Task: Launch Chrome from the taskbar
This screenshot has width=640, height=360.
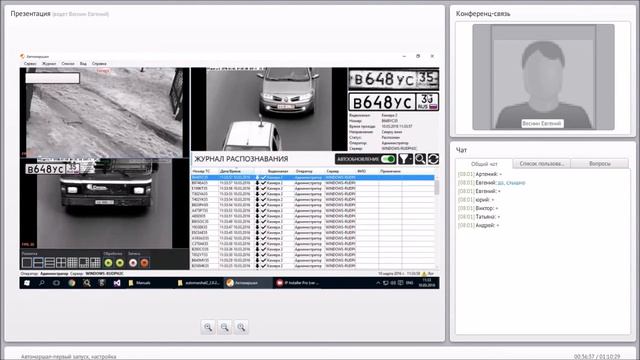Action: 72,283
